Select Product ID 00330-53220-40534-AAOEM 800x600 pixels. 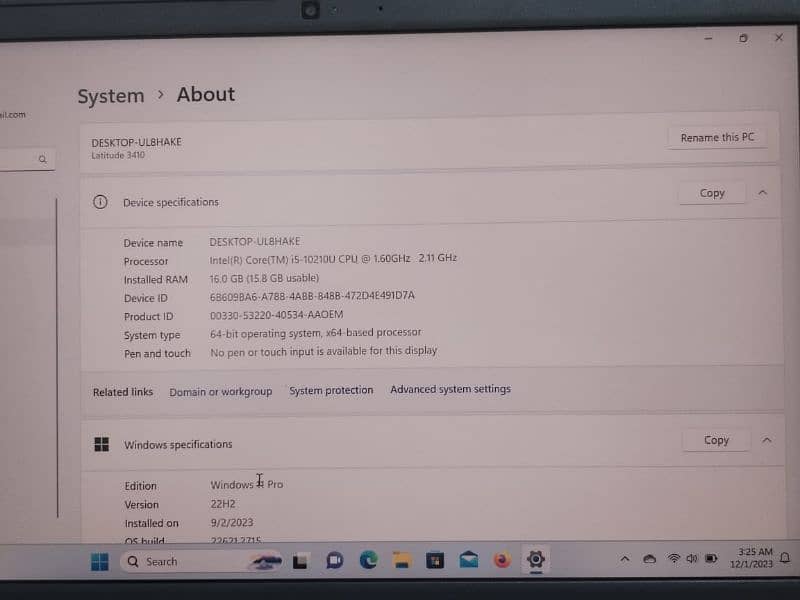point(276,315)
